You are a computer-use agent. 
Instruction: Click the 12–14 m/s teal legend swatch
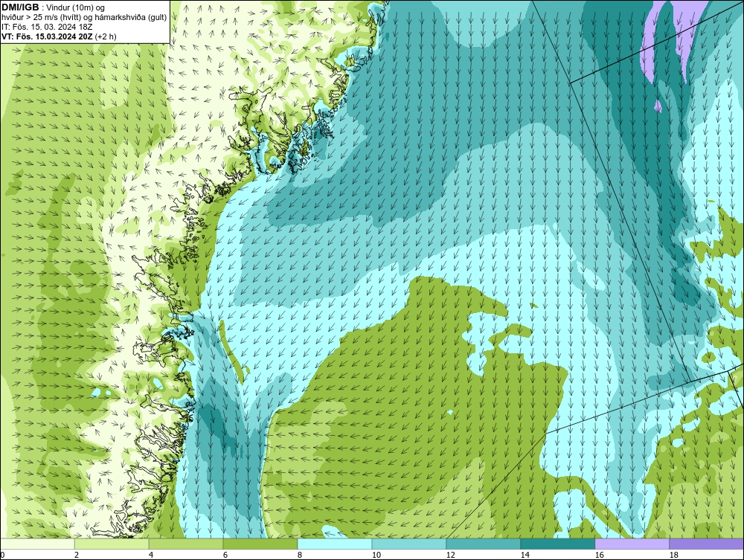pos(483,544)
